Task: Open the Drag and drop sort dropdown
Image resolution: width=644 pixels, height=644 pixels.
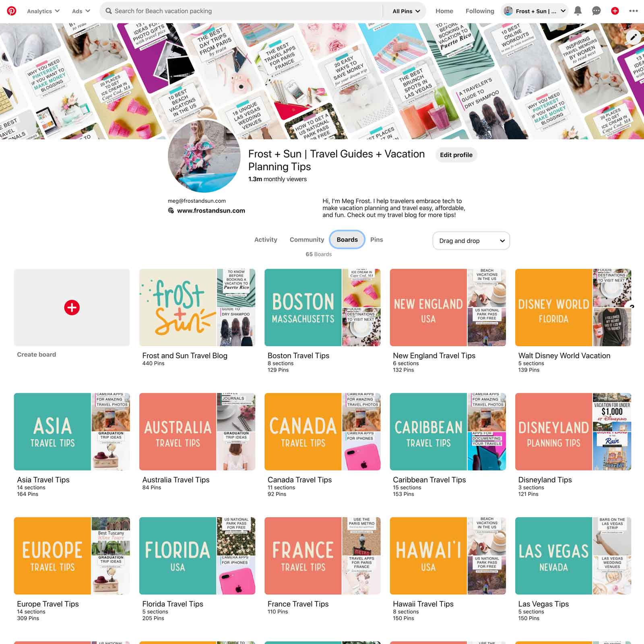Action: click(471, 241)
